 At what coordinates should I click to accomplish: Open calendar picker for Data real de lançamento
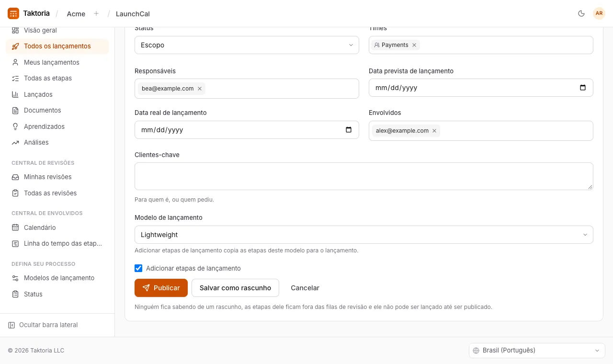pyautogui.click(x=349, y=130)
